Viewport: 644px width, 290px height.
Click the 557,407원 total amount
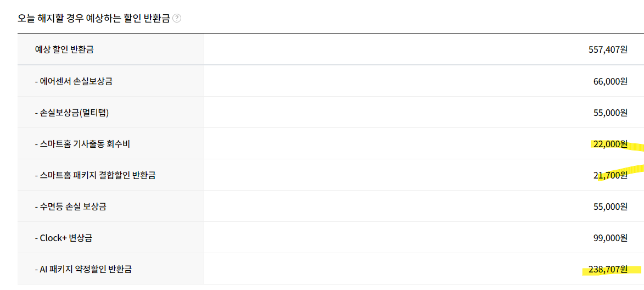pos(608,49)
